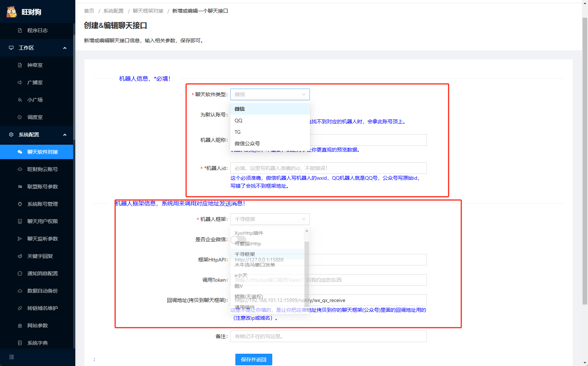This screenshot has width=588, height=366.
Task: Click the 网站参数 bank icon
Action: [20, 325]
